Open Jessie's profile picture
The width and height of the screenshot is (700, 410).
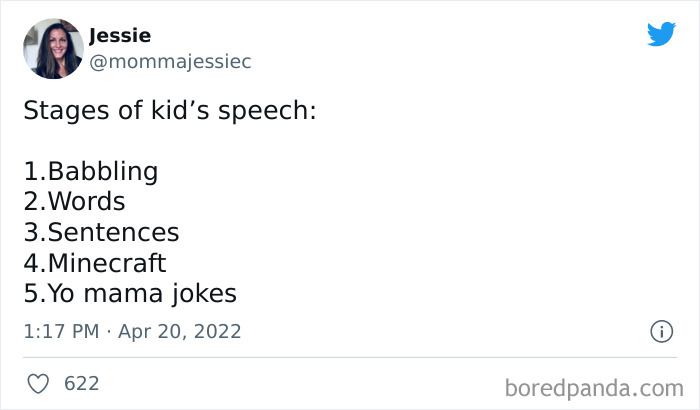[x=52, y=48]
